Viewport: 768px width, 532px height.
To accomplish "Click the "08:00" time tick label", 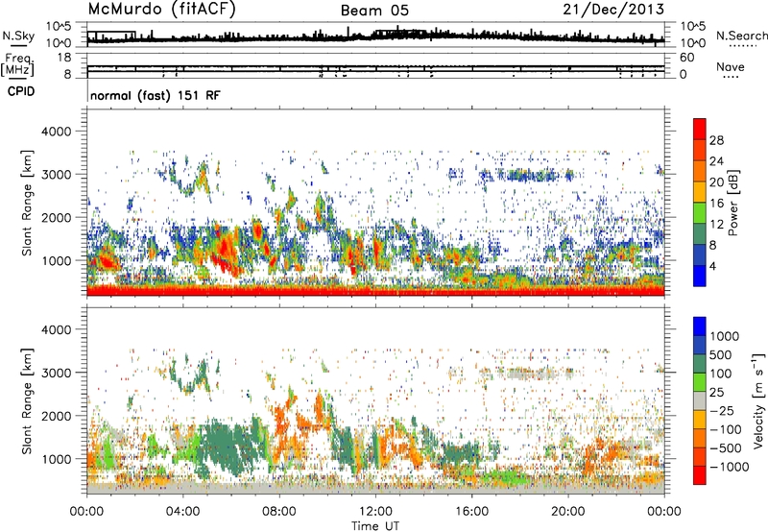I will coord(279,512).
